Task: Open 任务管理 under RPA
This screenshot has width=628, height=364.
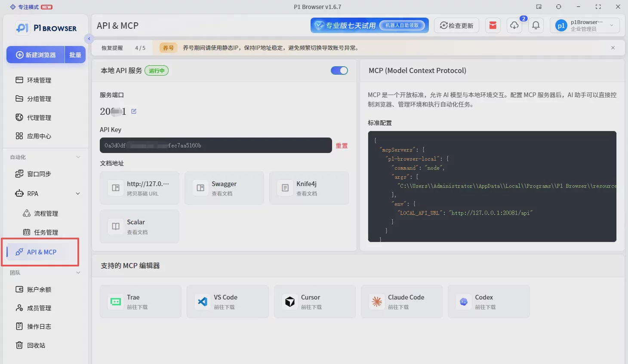Action: tap(46, 232)
